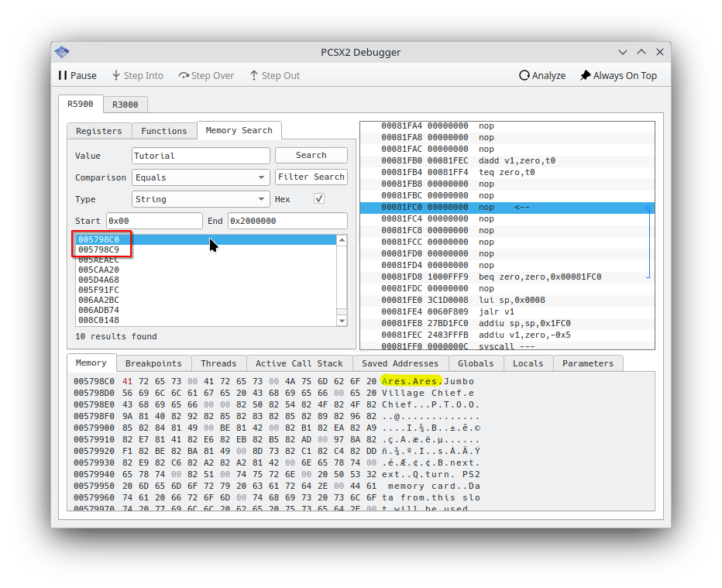
Task: Open the Parameters tab
Action: pos(588,363)
